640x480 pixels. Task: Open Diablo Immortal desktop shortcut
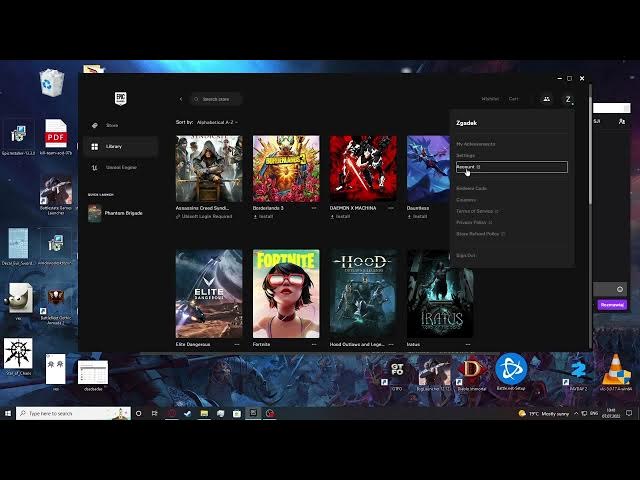tap(471, 373)
